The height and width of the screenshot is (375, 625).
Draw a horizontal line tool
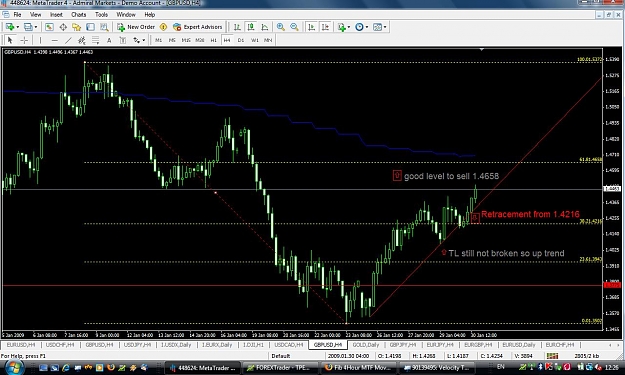click(x=55, y=40)
